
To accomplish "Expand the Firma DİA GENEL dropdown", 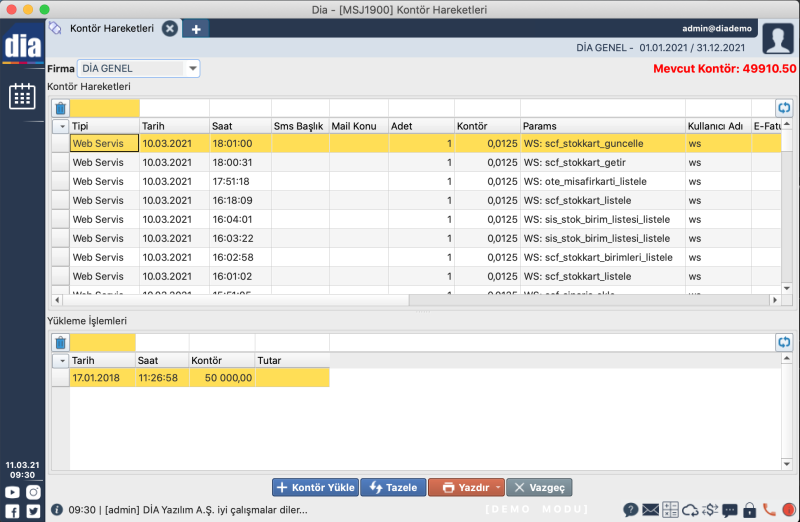I will [x=192, y=69].
